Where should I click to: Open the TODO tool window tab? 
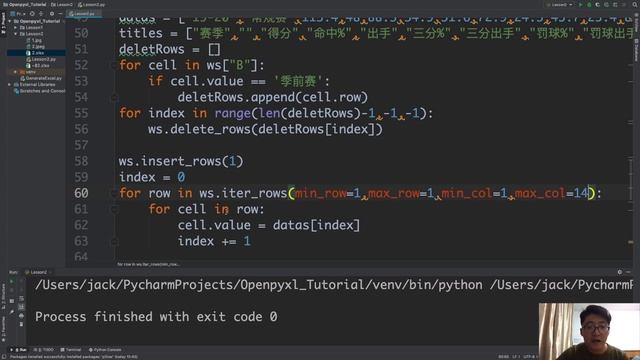[44, 350]
